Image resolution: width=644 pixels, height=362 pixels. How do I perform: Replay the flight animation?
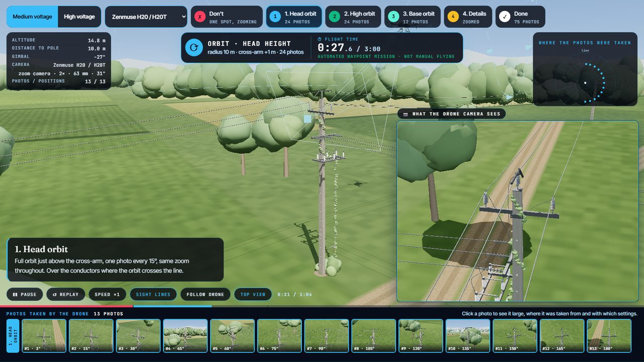65,294
